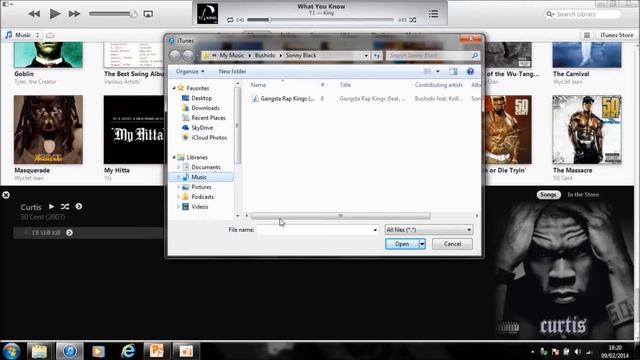Image resolution: width=640 pixels, height=360 pixels.
Task: Toggle the repeat icon in now playing
Action: point(230,20)
